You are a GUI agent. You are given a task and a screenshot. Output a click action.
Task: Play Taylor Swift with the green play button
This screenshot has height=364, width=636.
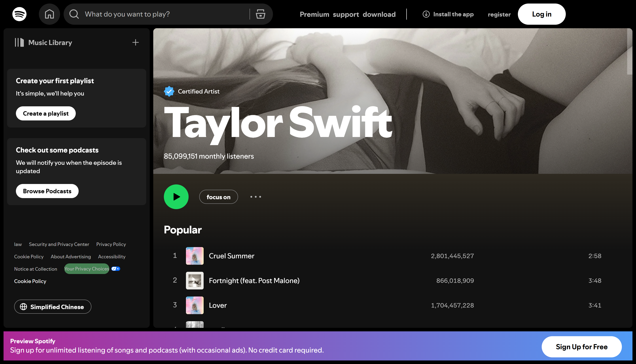pyautogui.click(x=176, y=197)
